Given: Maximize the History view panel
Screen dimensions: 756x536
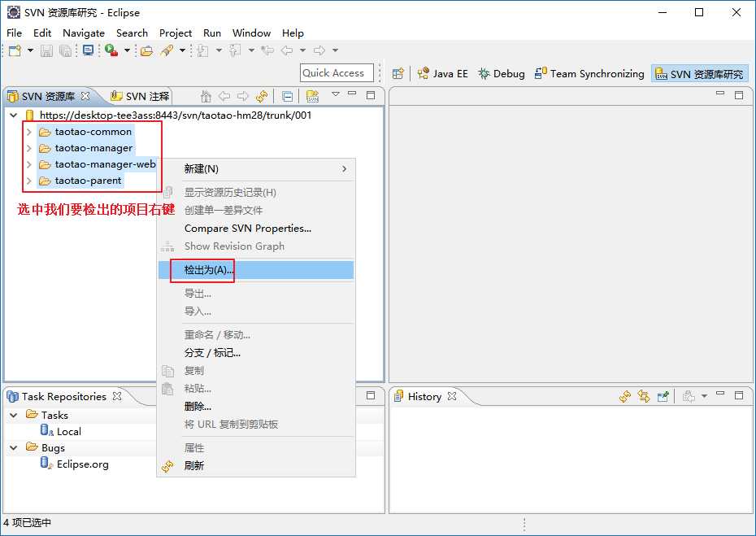Looking at the screenshot, I should [739, 395].
